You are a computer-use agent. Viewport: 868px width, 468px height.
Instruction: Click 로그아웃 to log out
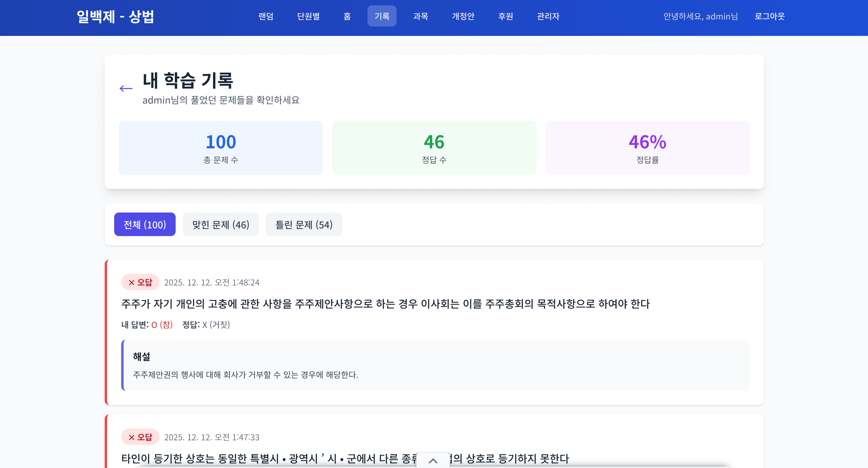[770, 16]
